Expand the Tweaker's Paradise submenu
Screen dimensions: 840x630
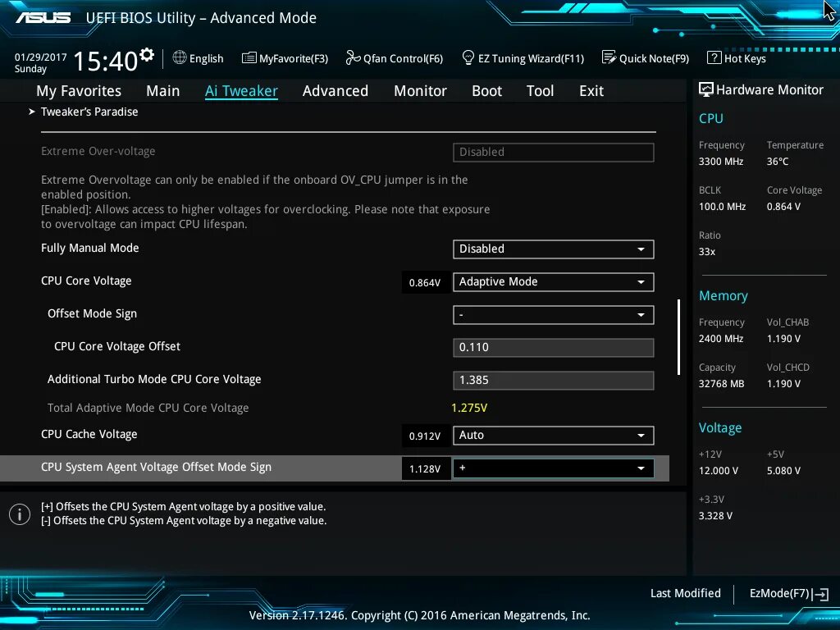point(89,112)
